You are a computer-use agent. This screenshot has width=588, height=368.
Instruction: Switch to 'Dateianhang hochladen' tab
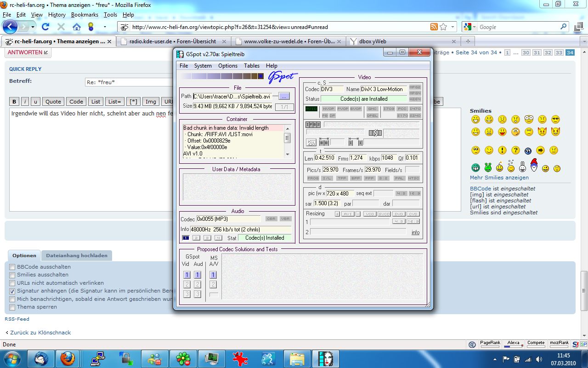pos(77,256)
